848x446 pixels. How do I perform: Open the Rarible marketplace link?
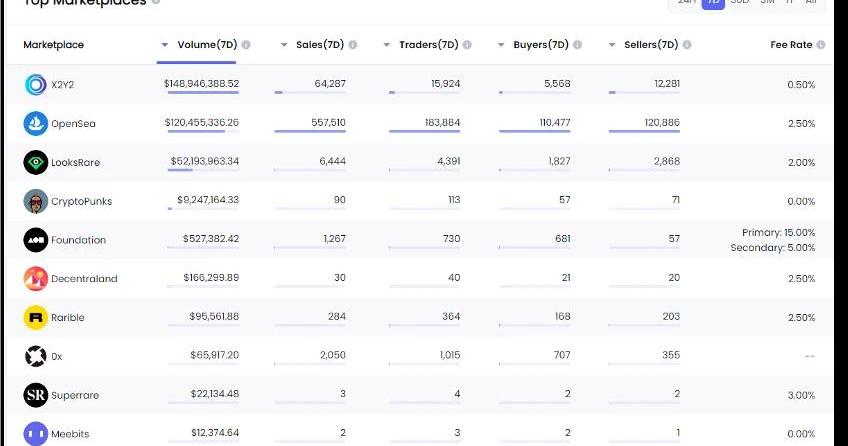point(68,317)
